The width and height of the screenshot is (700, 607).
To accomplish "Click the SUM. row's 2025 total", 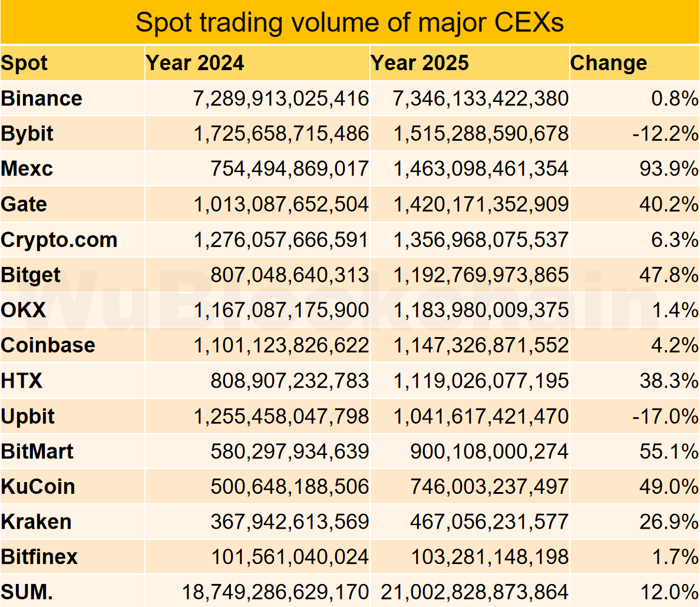I will click(x=475, y=592).
